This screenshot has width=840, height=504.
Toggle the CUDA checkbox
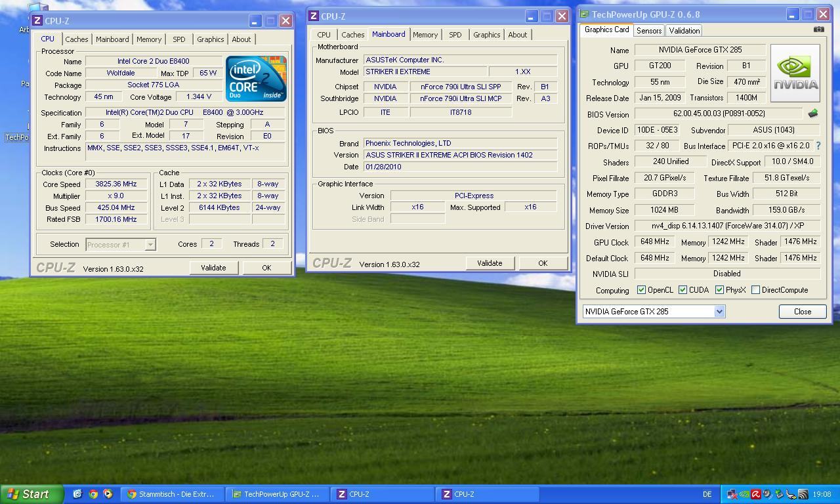(x=682, y=290)
